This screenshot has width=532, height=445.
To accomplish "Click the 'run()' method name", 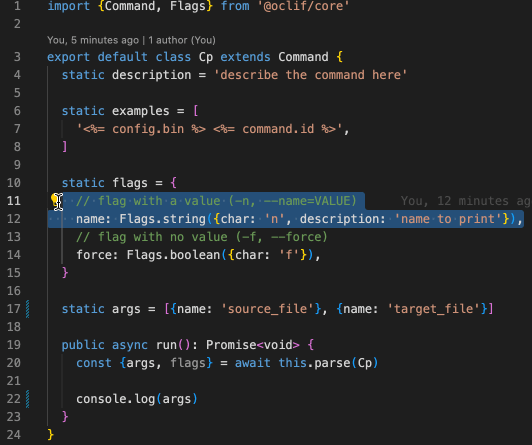I will coord(173,345).
